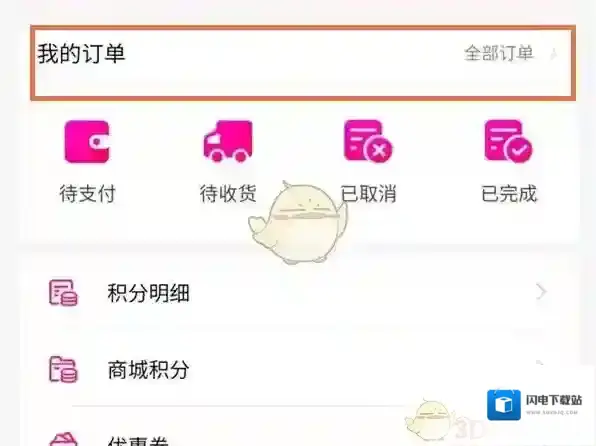Viewport: 596px width, 446px height.
Task: Click the 已完成 text label
Action: (509, 194)
